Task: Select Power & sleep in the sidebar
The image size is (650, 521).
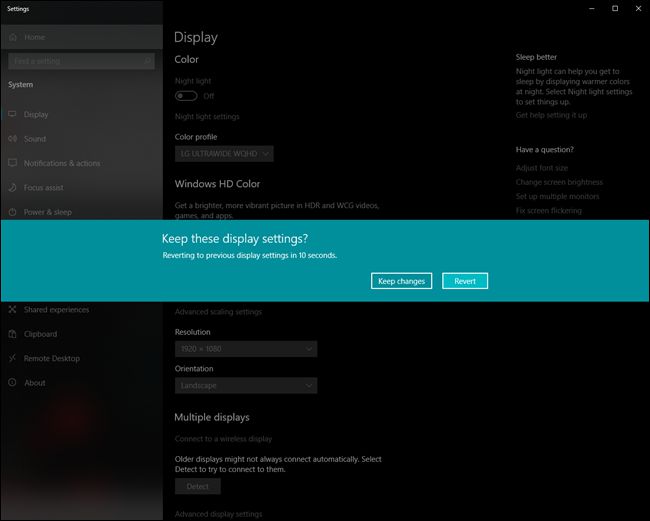Action: pyautogui.click(x=82, y=212)
